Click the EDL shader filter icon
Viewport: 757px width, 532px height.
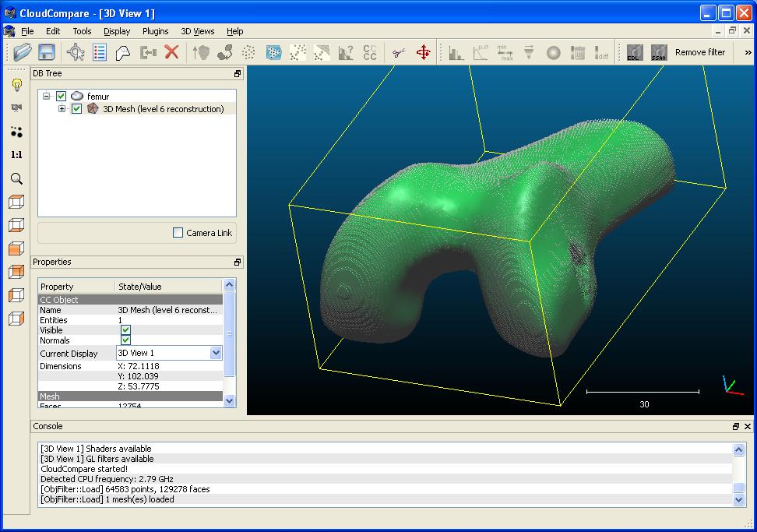[635, 52]
